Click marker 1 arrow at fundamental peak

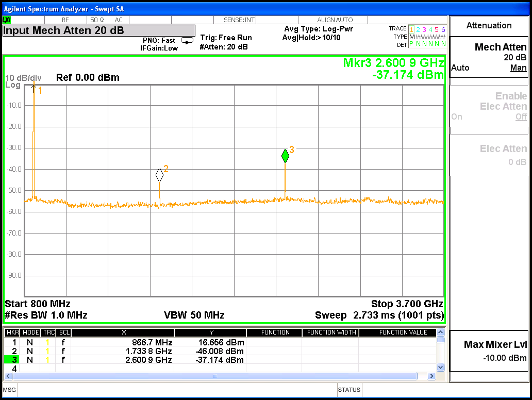coord(34,89)
